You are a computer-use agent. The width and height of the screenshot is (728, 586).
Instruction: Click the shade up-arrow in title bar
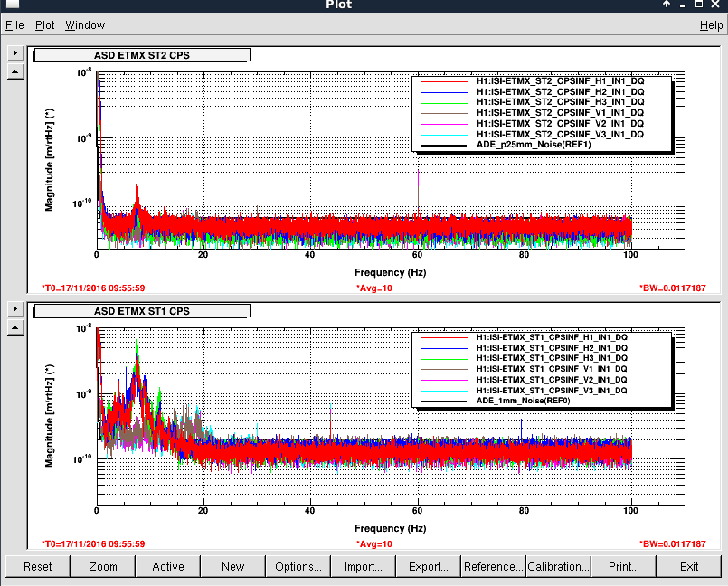pos(666,5)
